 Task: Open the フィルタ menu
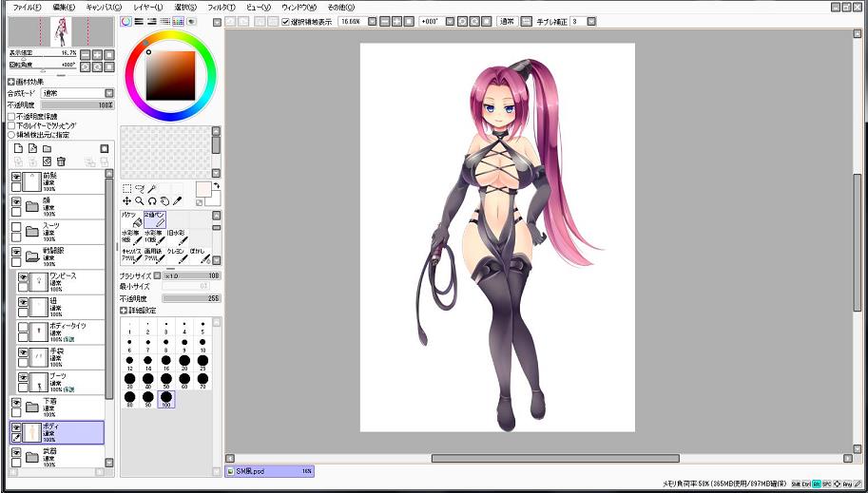221,7
